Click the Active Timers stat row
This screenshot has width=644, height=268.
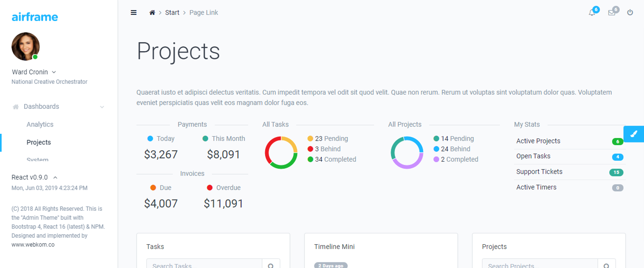click(x=570, y=187)
